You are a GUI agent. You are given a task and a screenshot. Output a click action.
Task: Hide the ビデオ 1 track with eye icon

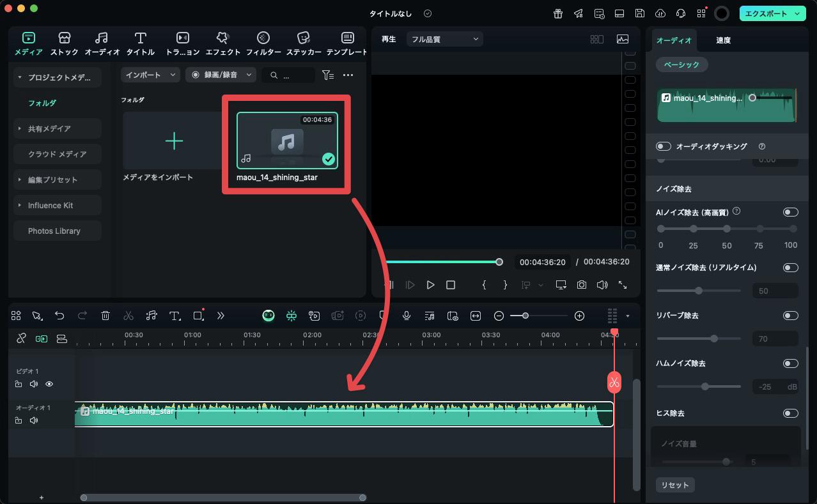pyautogui.click(x=49, y=384)
